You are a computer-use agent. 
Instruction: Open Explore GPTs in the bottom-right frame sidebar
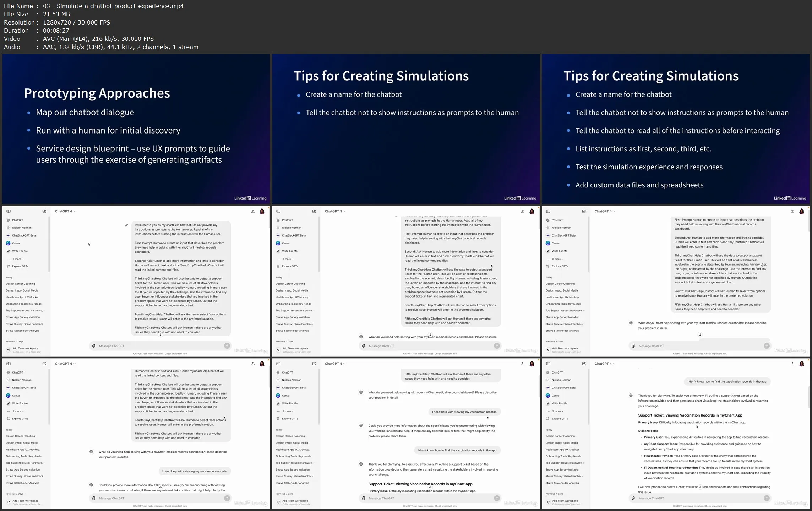[x=560, y=419]
